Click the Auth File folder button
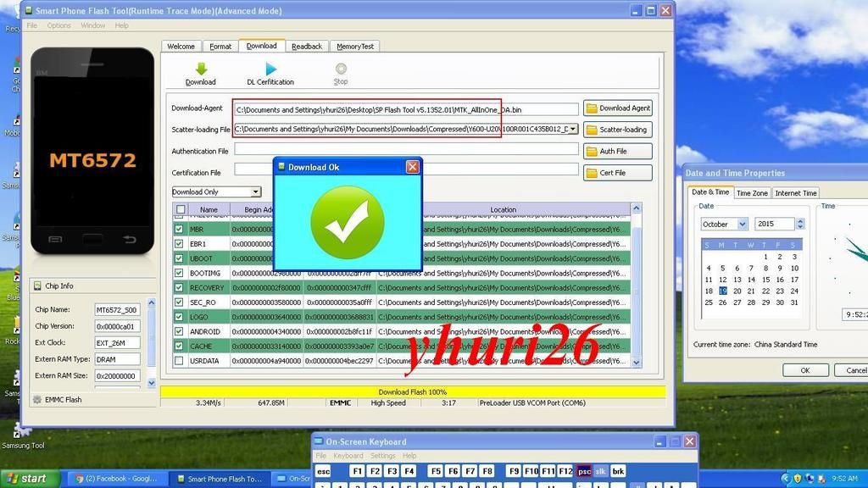This screenshot has height=488, width=868. pyautogui.click(x=617, y=152)
